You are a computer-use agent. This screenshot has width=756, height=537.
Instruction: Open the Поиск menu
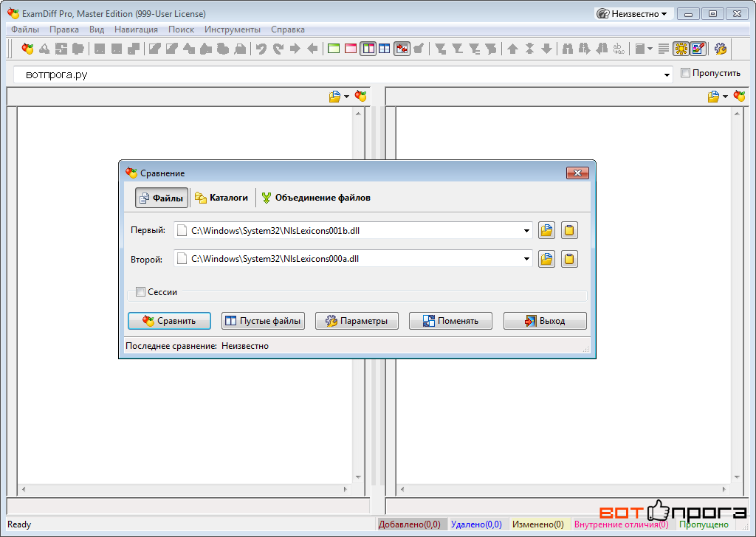click(182, 30)
